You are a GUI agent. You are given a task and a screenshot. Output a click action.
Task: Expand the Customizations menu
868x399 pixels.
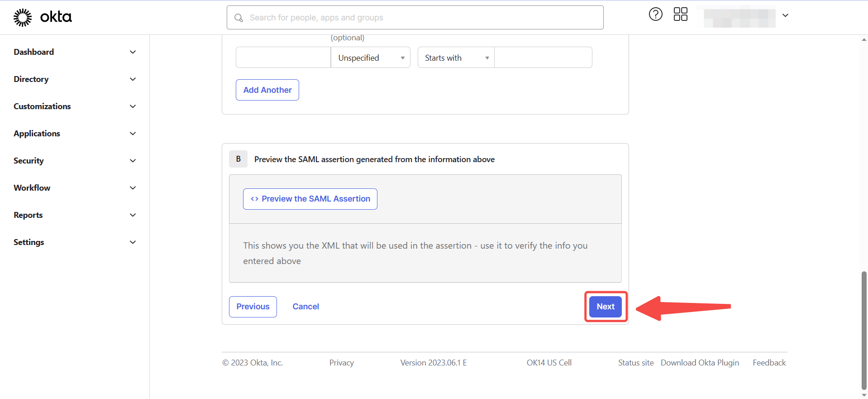[75, 106]
